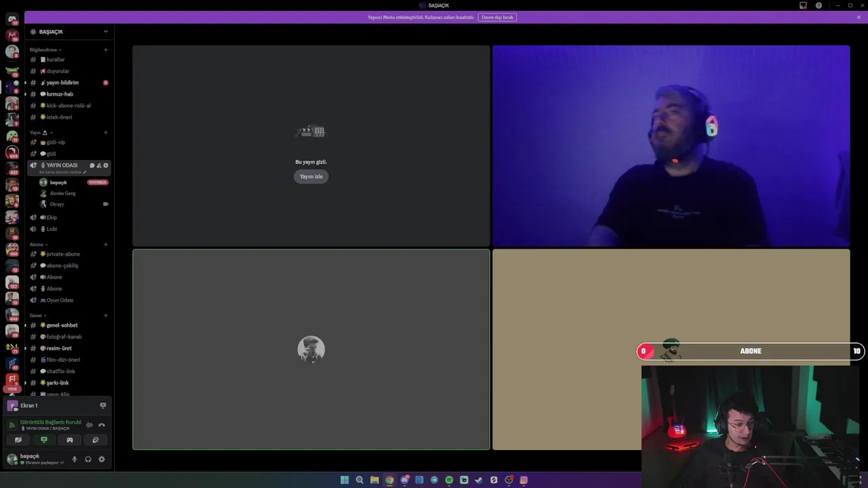
Task: Open chat for YAYIN ODASI voice channel
Action: click(92, 165)
